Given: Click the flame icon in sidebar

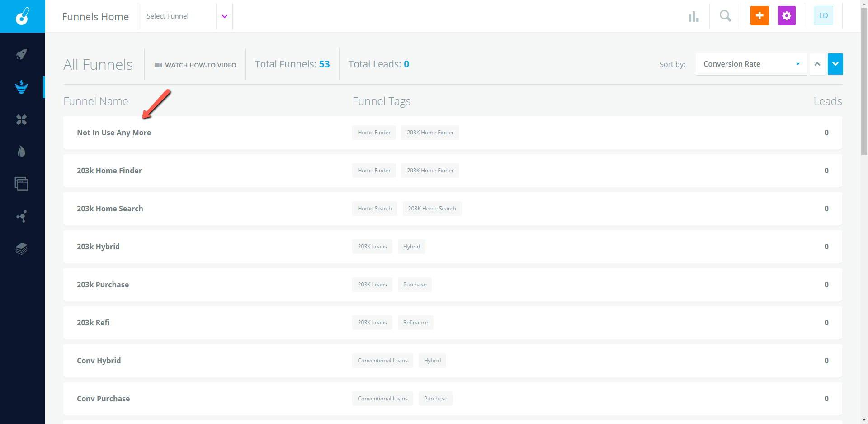Looking at the screenshot, I should (21, 151).
